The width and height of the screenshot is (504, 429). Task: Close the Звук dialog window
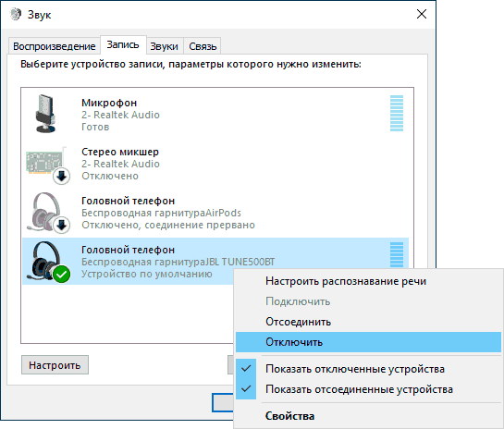[x=422, y=14]
